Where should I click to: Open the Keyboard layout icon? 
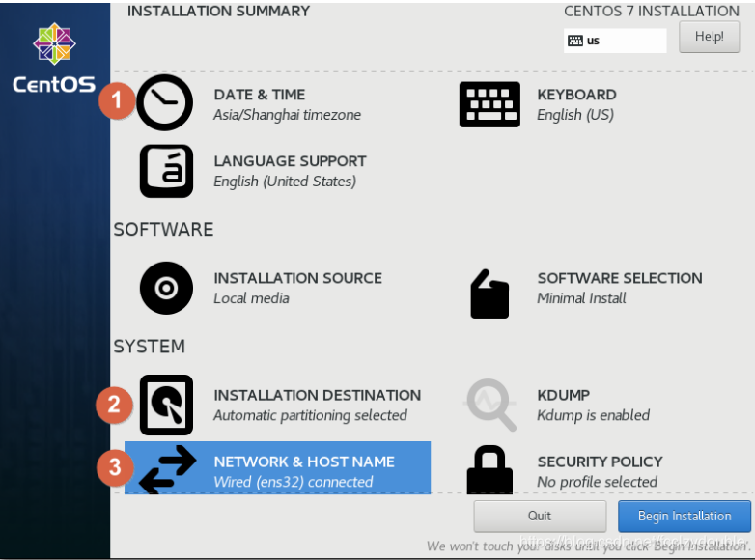tap(489, 104)
